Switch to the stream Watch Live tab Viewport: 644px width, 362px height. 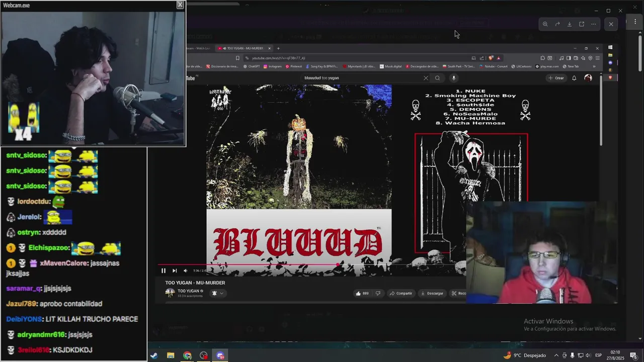point(199,48)
